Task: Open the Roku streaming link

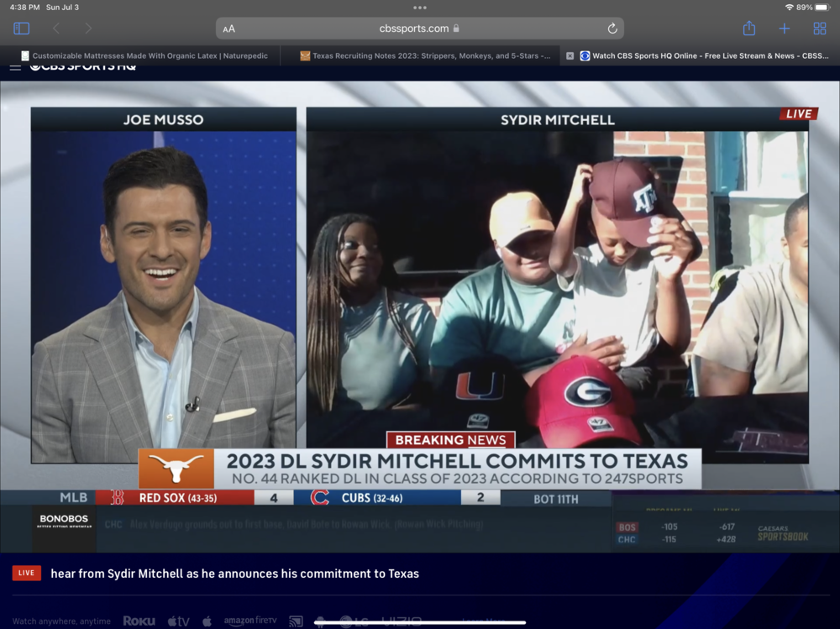Action: coord(139,621)
